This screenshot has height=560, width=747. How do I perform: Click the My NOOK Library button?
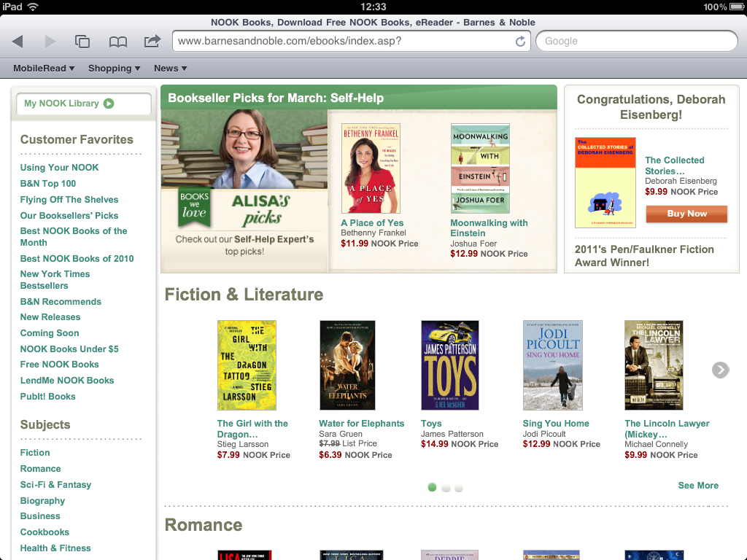pos(84,104)
